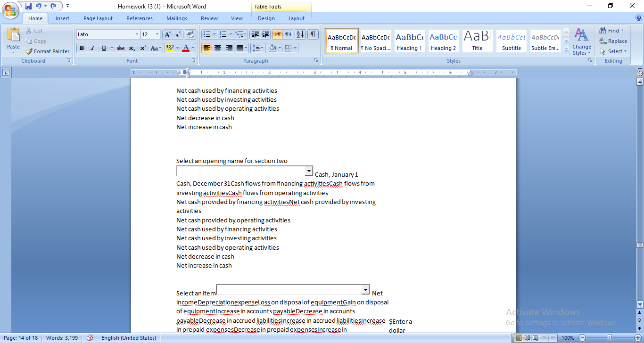Open the Table Tools Design tab
Image resolution: width=644 pixels, height=343 pixels.
pos(266,18)
